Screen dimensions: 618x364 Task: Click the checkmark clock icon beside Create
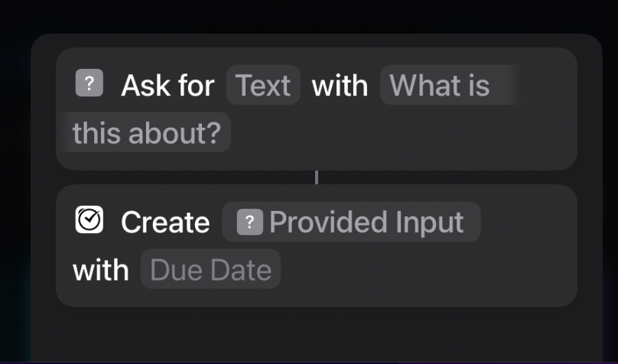(x=89, y=220)
